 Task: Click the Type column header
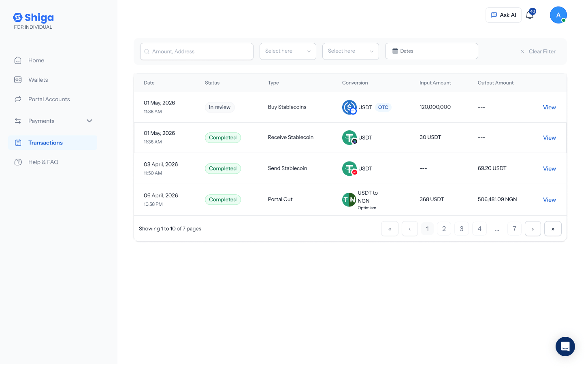point(273,83)
